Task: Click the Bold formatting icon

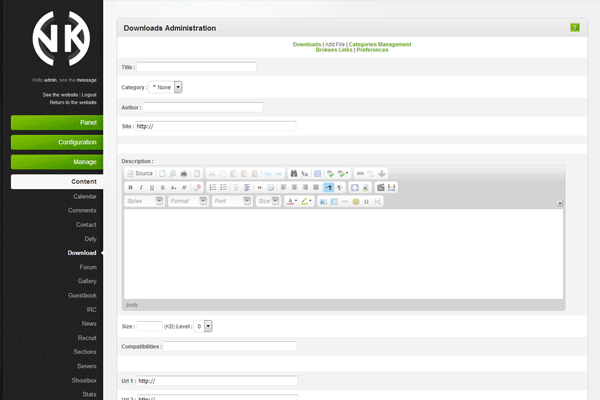Action: tap(131, 187)
